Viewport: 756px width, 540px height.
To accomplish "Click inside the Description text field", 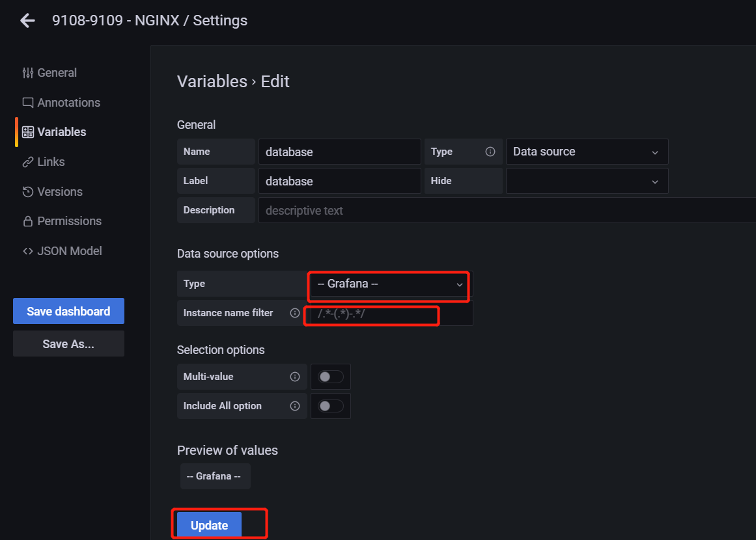I will coord(391,210).
